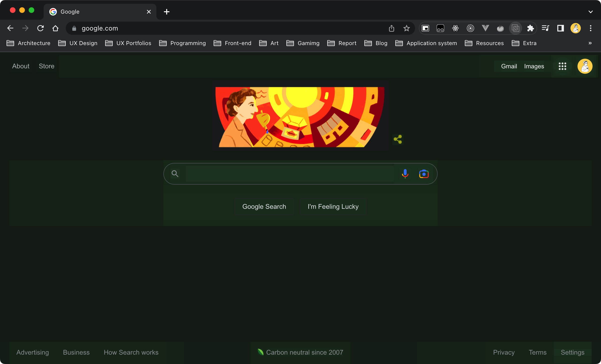Open the media playback controls icon
Viewport: 601px width, 364px height.
click(545, 28)
